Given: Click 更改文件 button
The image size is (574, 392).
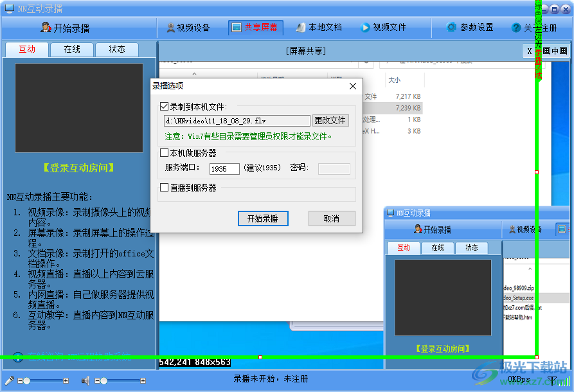Looking at the screenshot, I should [x=330, y=120].
